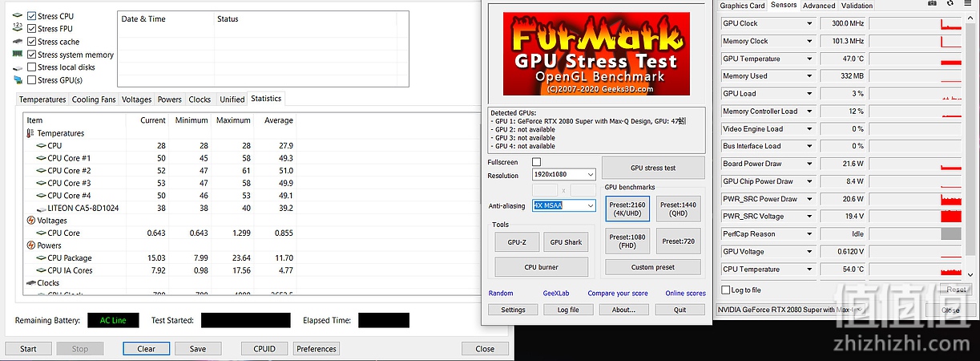Viewport: 980px width, 361px height.
Task: Open Preferences in stability test window
Action: tap(317, 349)
